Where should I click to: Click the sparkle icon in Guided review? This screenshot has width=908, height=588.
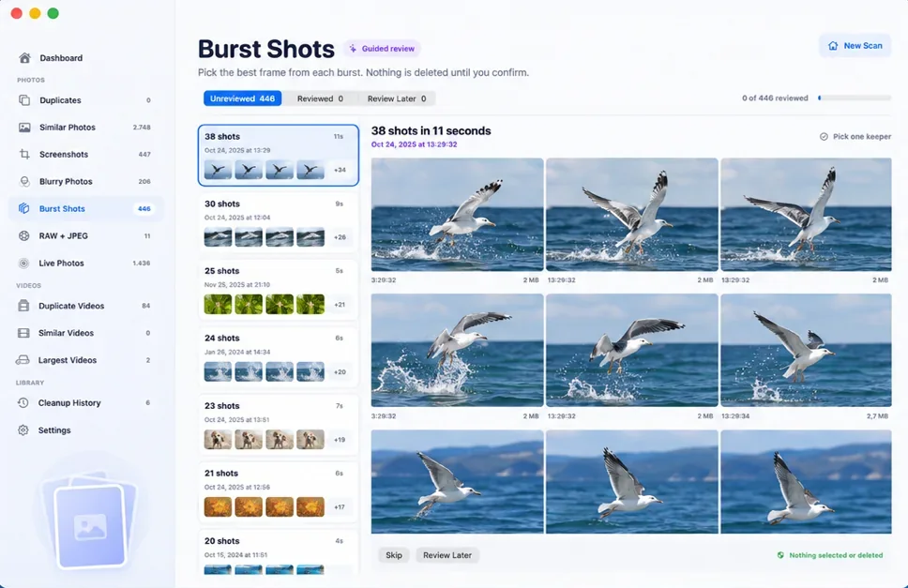(353, 49)
